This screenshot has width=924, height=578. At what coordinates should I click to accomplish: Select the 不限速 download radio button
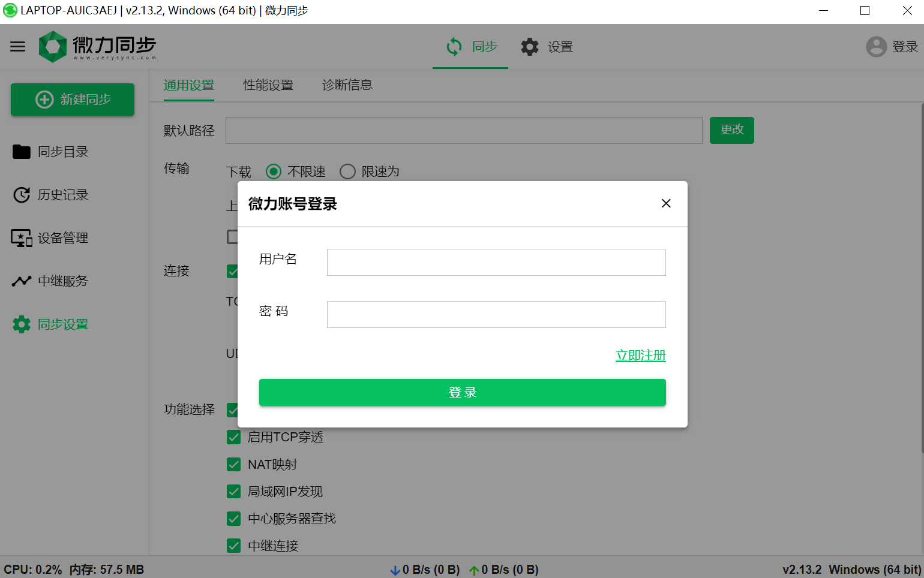[x=274, y=172]
